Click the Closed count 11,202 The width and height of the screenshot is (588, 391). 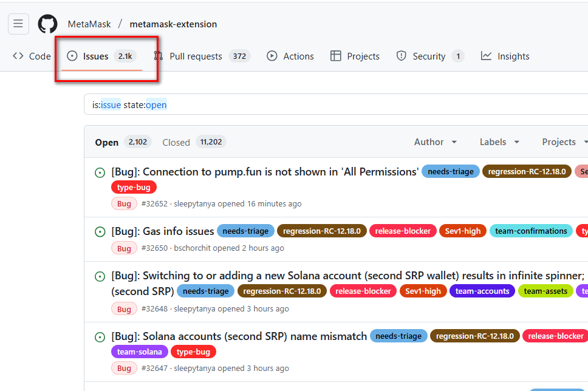[x=211, y=142]
